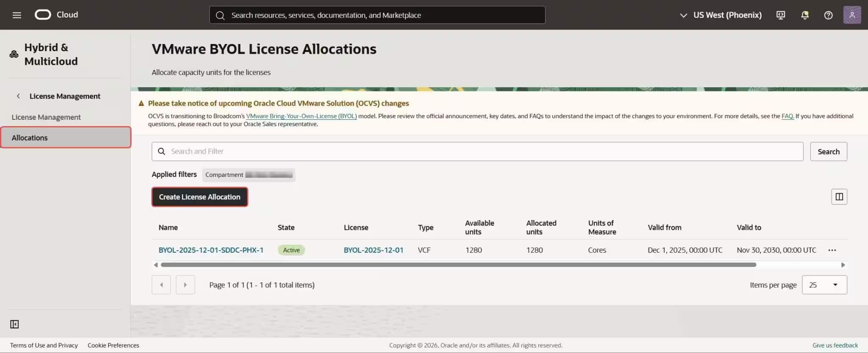Click the horizontal table scrollbar thumb
Screen dimensions: 868x353
point(459,265)
